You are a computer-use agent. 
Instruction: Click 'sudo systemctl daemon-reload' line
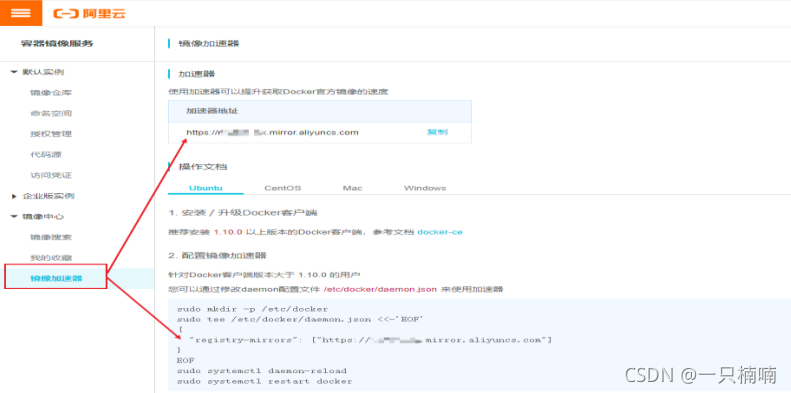pos(262,370)
